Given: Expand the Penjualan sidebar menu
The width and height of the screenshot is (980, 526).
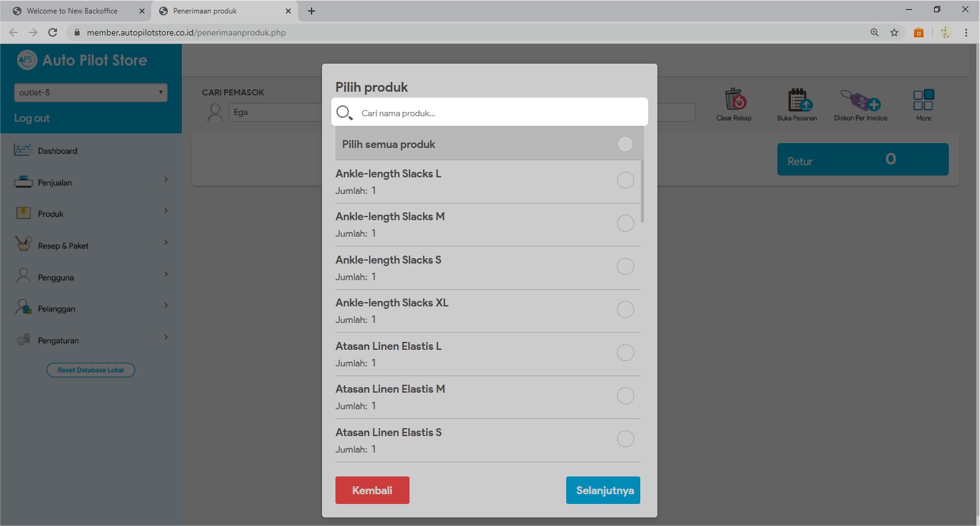Looking at the screenshot, I should [91, 182].
